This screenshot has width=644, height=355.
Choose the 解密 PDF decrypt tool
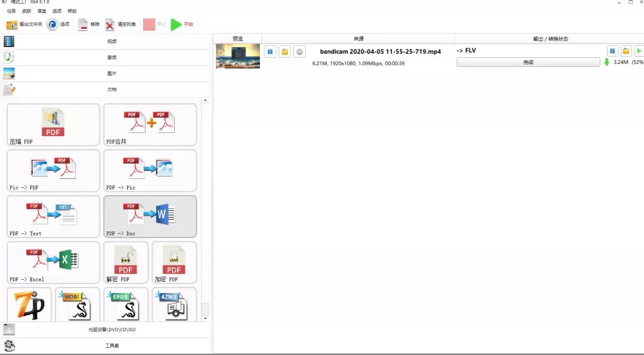(126, 263)
